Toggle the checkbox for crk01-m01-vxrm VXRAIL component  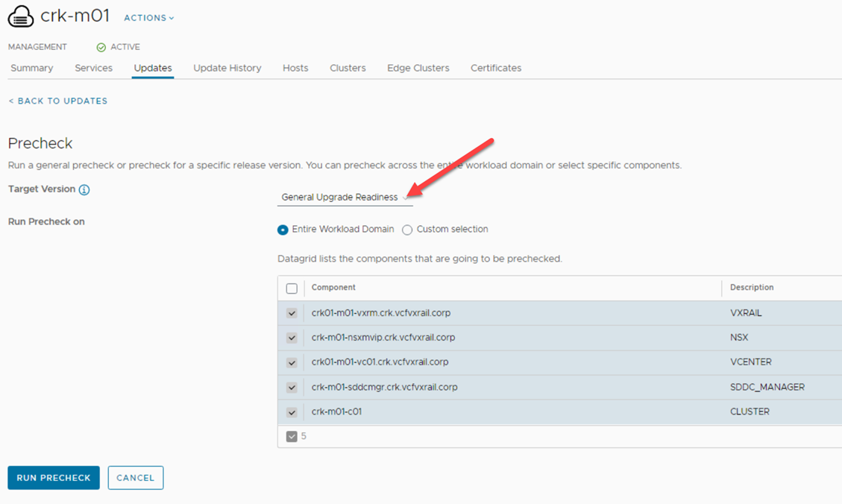coord(292,314)
